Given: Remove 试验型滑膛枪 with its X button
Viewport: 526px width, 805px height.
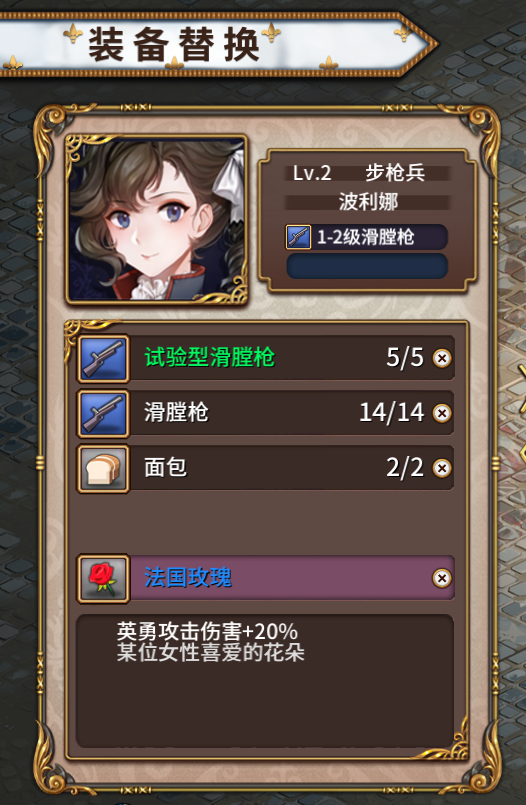Looking at the screenshot, I should [x=442, y=358].
